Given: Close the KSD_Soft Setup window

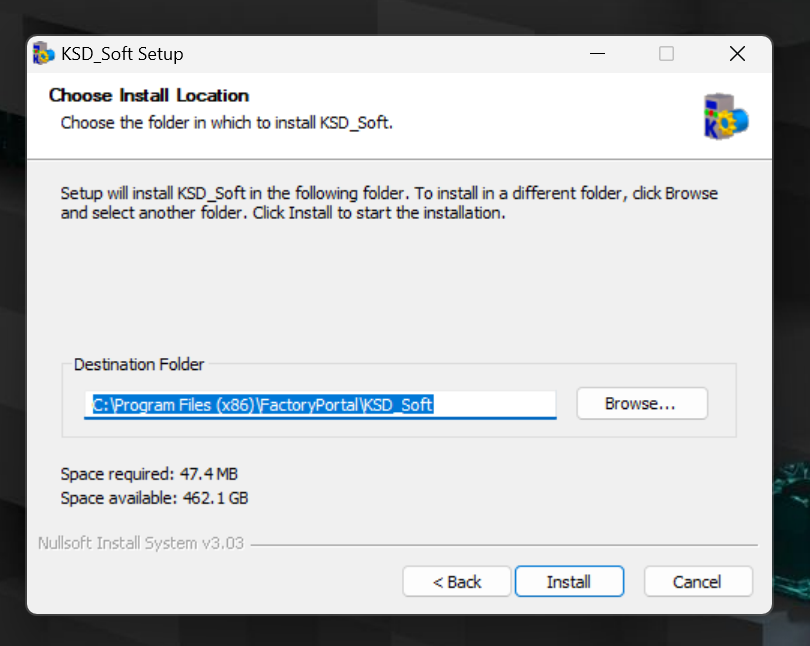Looking at the screenshot, I should (x=737, y=53).
